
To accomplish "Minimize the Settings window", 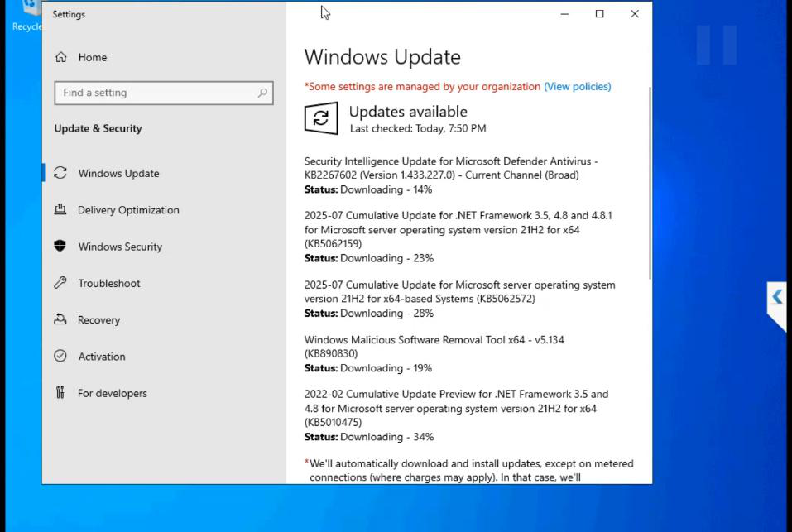I will (x=564, y=14).
